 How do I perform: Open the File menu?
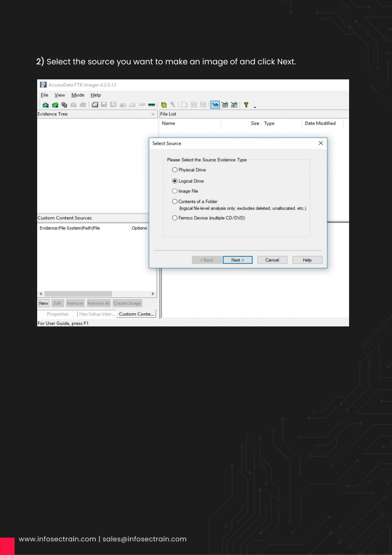(44, 95)
